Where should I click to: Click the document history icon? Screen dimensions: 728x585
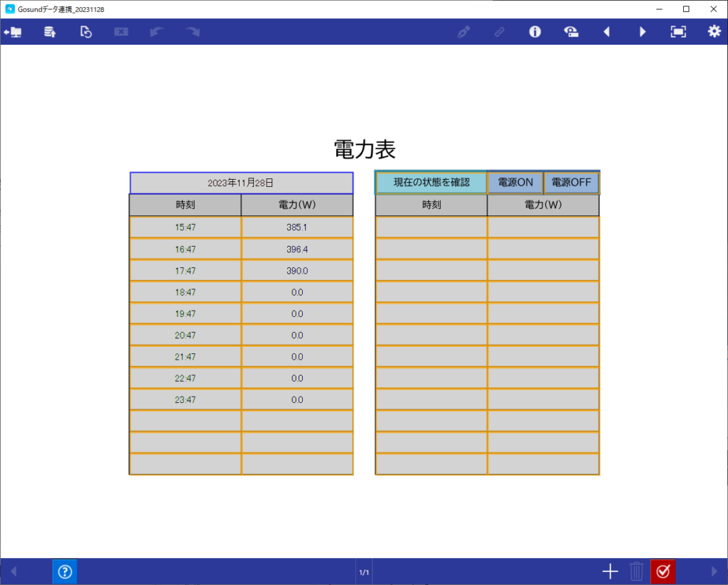85,32
